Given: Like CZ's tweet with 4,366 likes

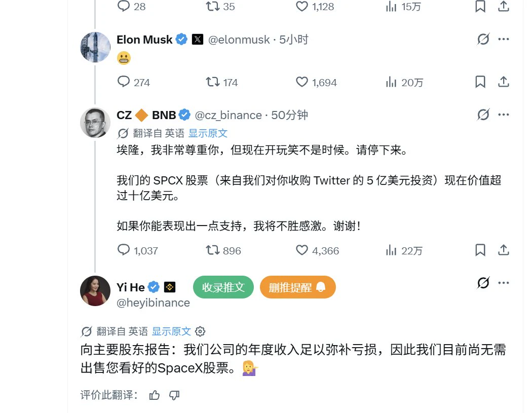Looking at the screenshot, I should tap(302, 250).
